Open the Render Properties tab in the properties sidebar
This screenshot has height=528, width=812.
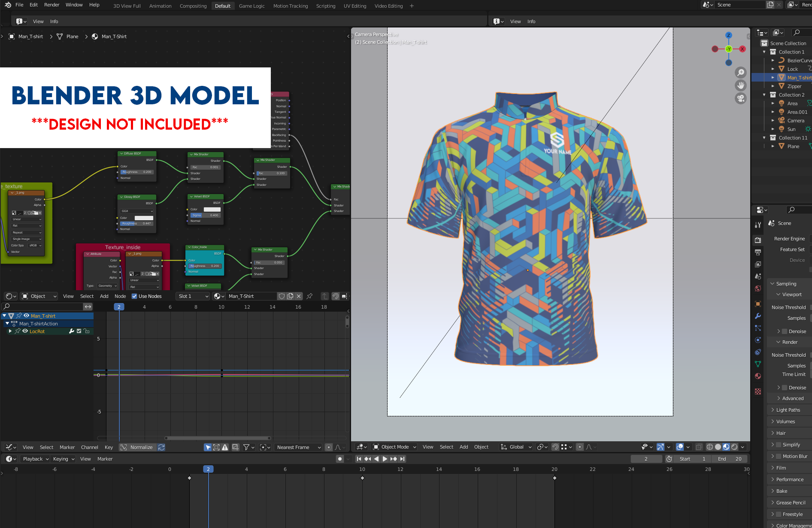pyautogui.click(x=758, y=240)
